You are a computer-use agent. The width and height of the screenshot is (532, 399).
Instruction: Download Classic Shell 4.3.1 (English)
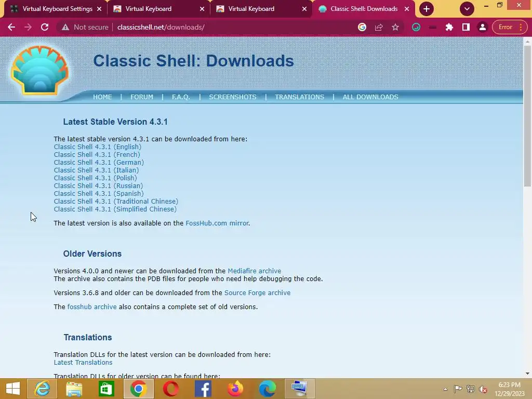point(97,147)
